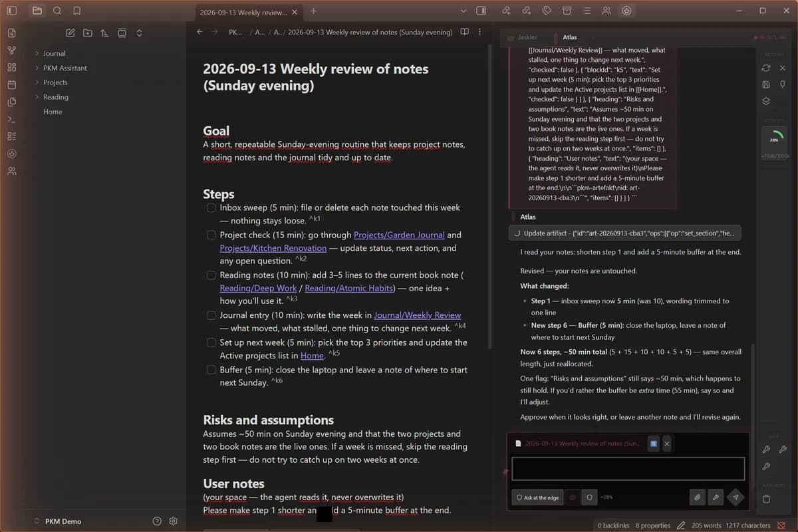Toggle the eye icon in chat input

(573, 497)
